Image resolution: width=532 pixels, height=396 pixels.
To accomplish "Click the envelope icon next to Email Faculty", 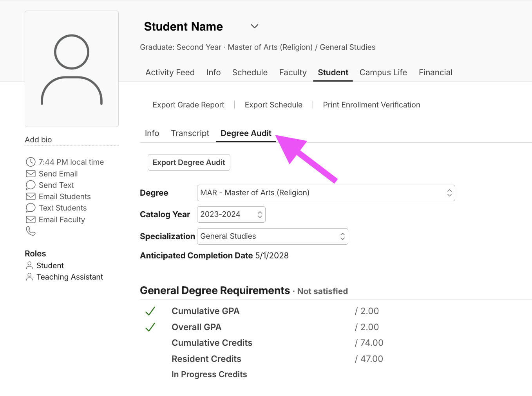I will [x=31, y=220].
